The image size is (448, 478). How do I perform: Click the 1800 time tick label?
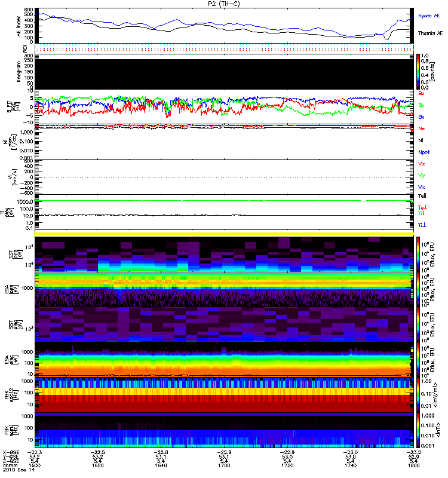[x=413, y=465]
